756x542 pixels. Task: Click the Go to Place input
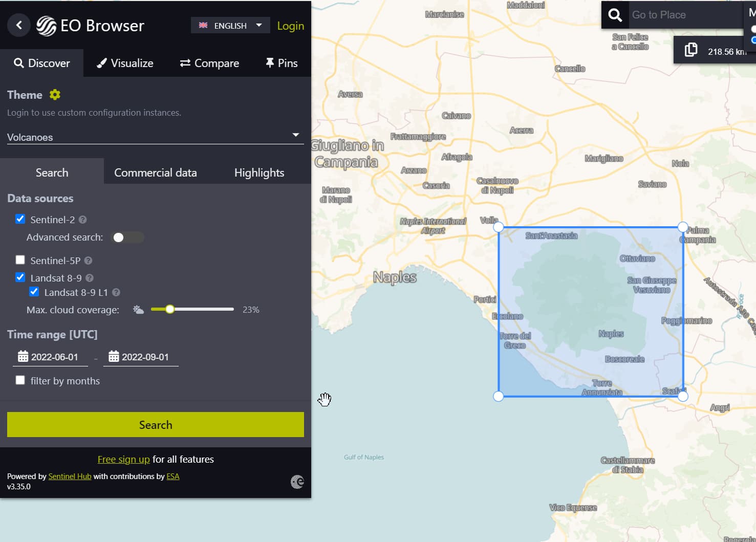point(686,15)
